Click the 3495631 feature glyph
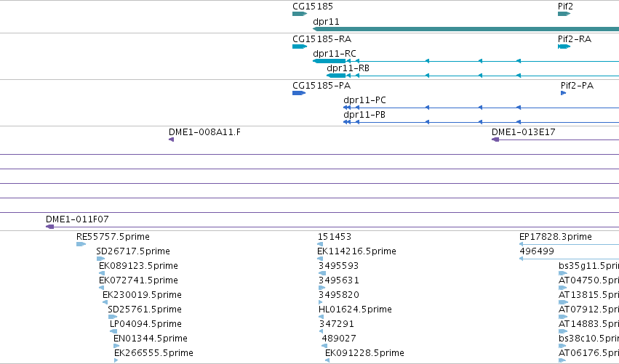 [x=322, y=288]
